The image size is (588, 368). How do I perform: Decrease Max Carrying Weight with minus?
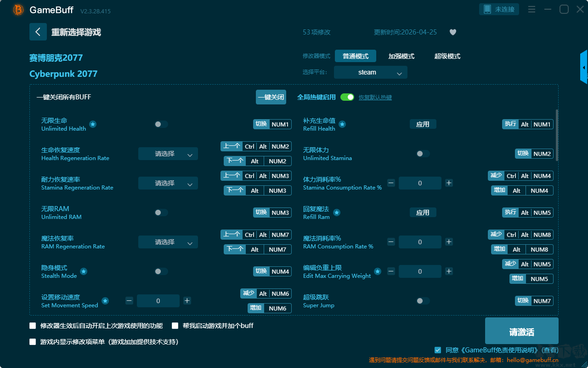click(391, 271)
